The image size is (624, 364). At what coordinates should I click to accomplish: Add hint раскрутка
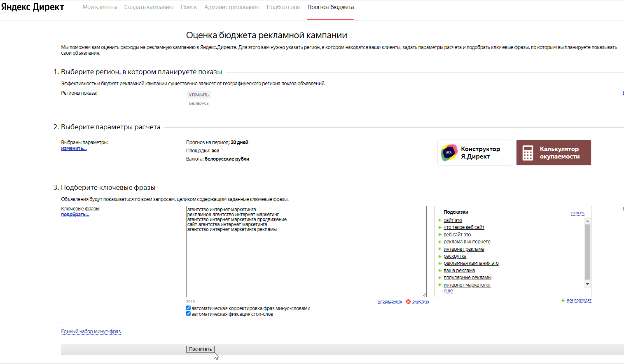[x=455, y=256]
